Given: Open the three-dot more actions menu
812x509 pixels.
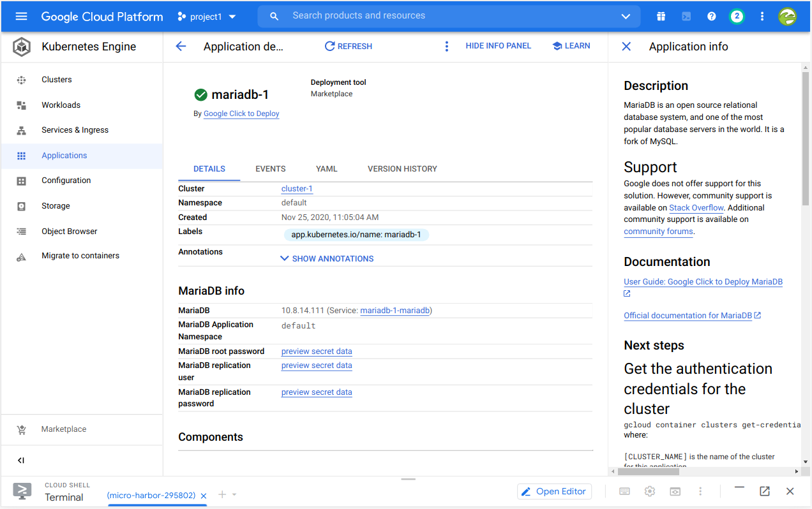Looking at the screenshot, I should click(x=446, y=47).
